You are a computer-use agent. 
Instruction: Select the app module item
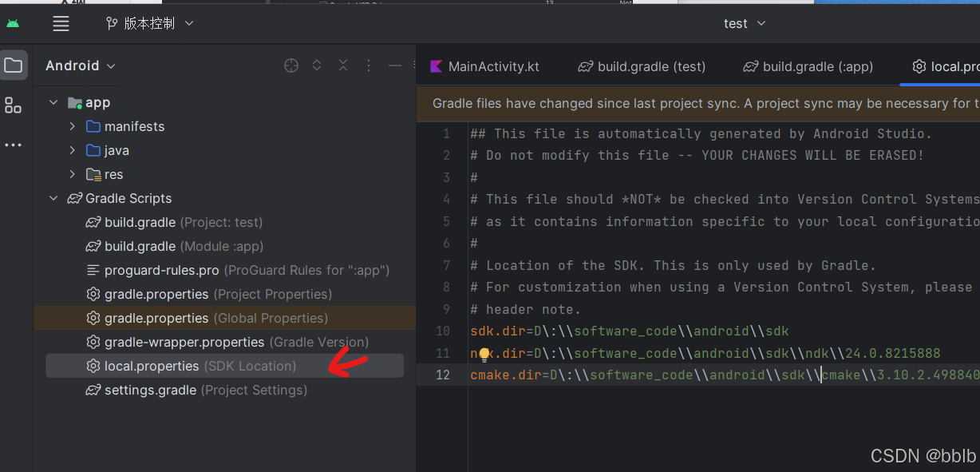pos(89,102)
